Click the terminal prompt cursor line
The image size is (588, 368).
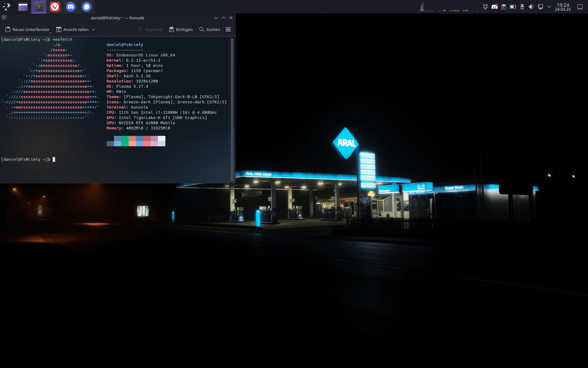point(28,159)
